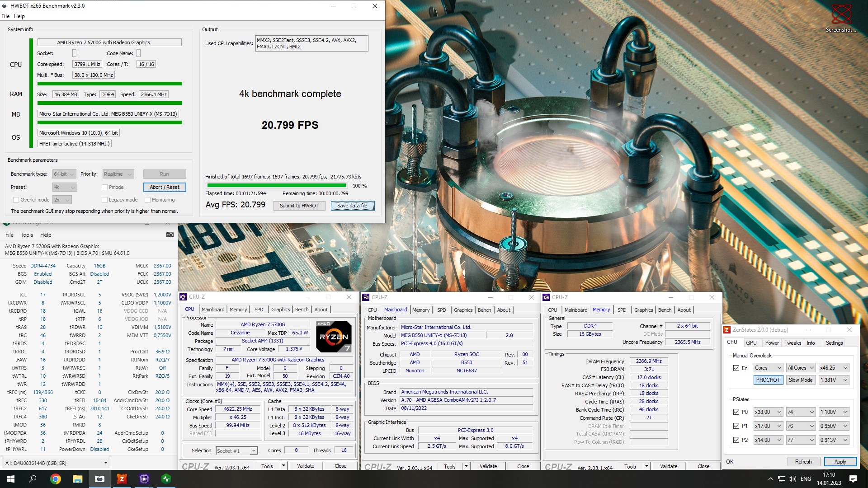Open ZenTimings Tools menu
868x488 pixels.
(27, 235)
